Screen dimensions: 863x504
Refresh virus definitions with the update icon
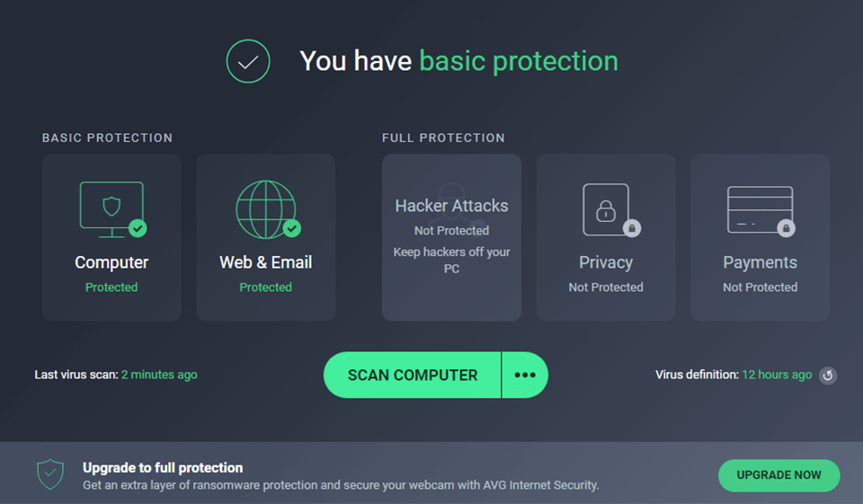[x=828, y=376]
